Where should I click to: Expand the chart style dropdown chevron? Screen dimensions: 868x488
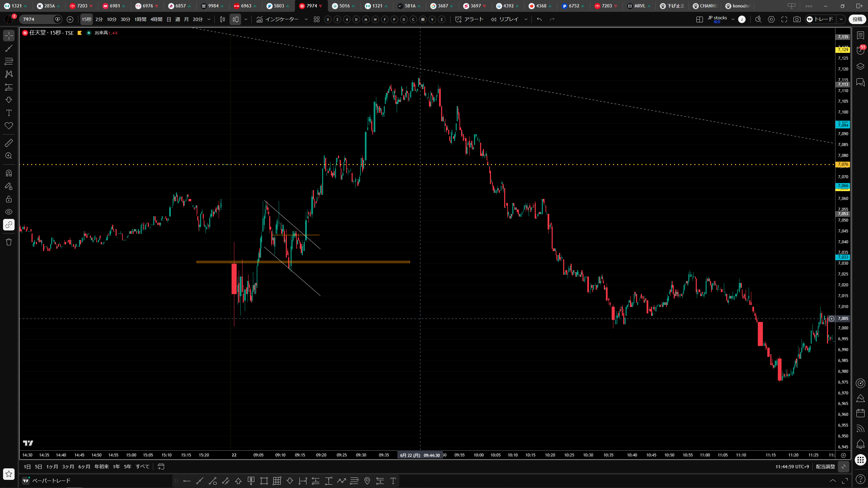pos(246,19)
